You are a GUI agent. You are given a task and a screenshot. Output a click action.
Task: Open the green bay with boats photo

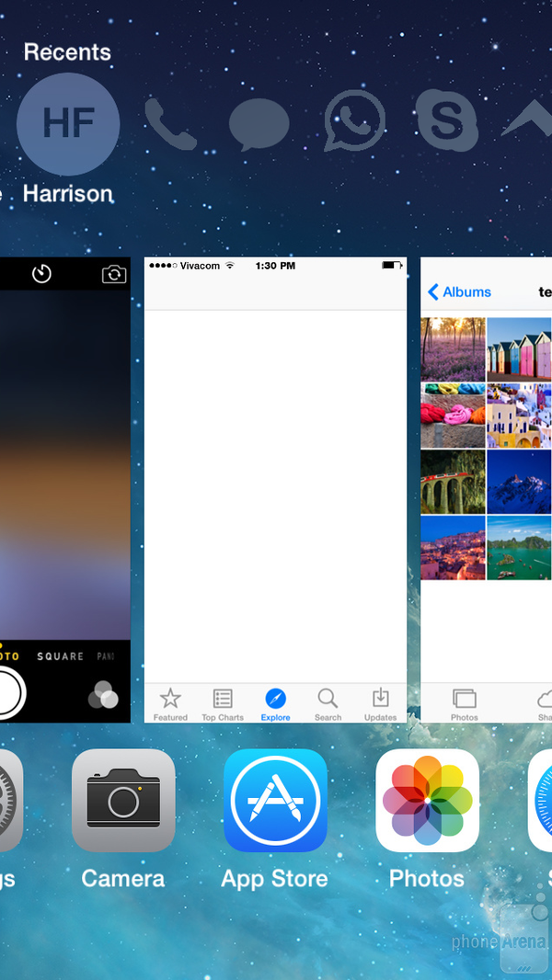pos(519,548)
